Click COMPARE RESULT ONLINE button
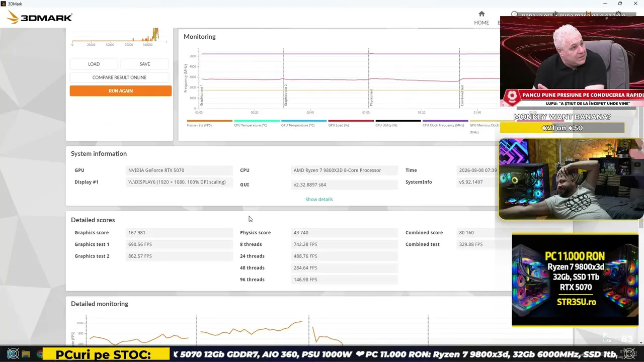Image resolution: width=644 pixels, height=362 pixels. tap(119, 77)
